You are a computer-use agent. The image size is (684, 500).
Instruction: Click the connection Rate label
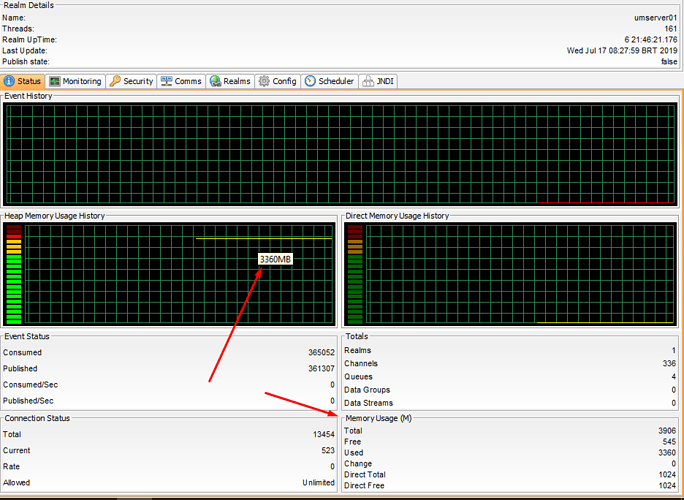11,466
